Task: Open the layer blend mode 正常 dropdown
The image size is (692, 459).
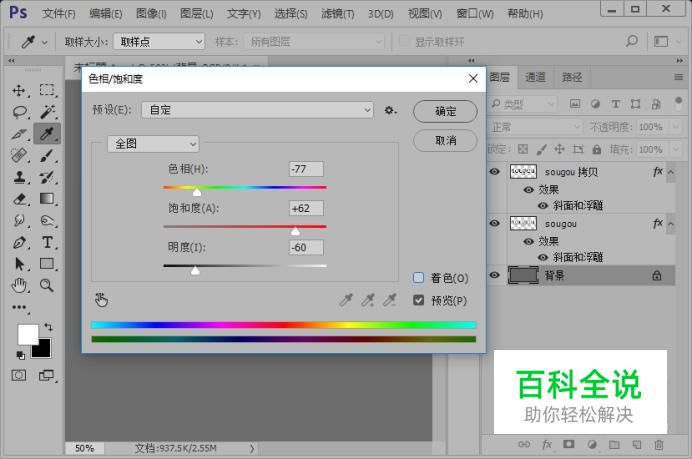Action: (x=535, y=127)
